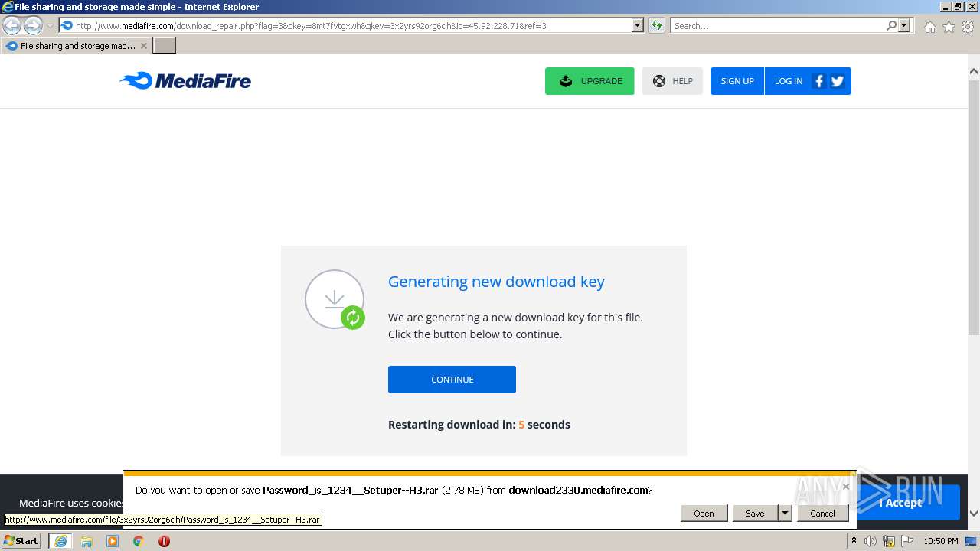Click the network tray icon
Image resolution: width=980 pixels, height=551 pixels.
889,541
